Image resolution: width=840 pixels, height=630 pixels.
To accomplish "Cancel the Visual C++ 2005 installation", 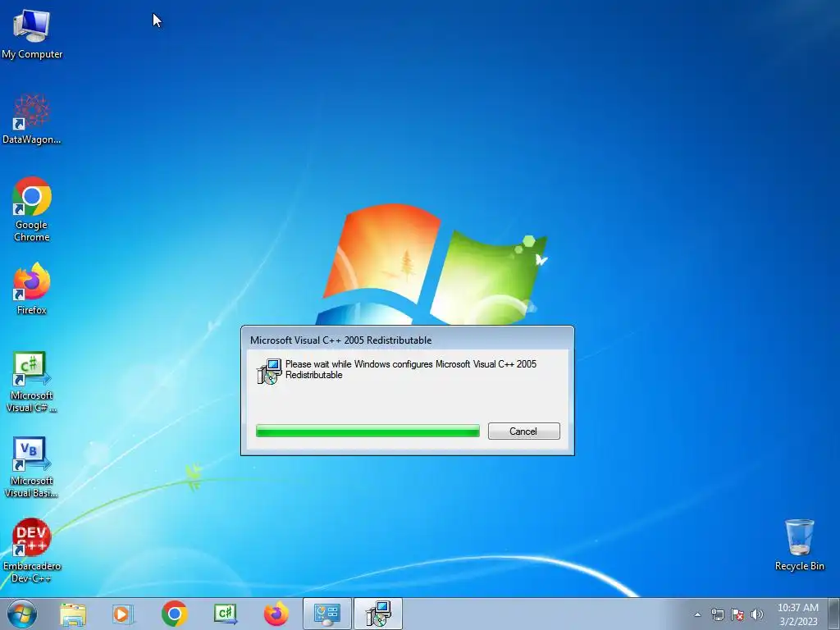I will (524, 431).
